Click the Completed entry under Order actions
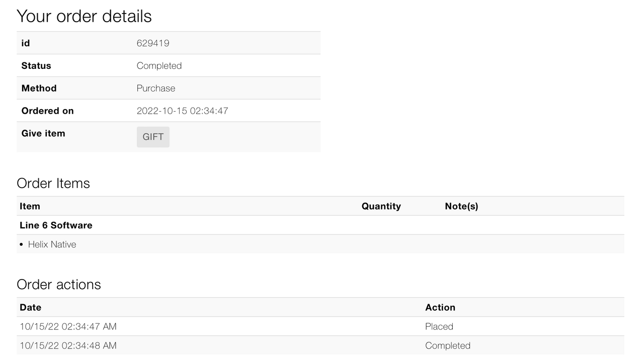Viewport: 644px width, 362px height. coord(447,346)
